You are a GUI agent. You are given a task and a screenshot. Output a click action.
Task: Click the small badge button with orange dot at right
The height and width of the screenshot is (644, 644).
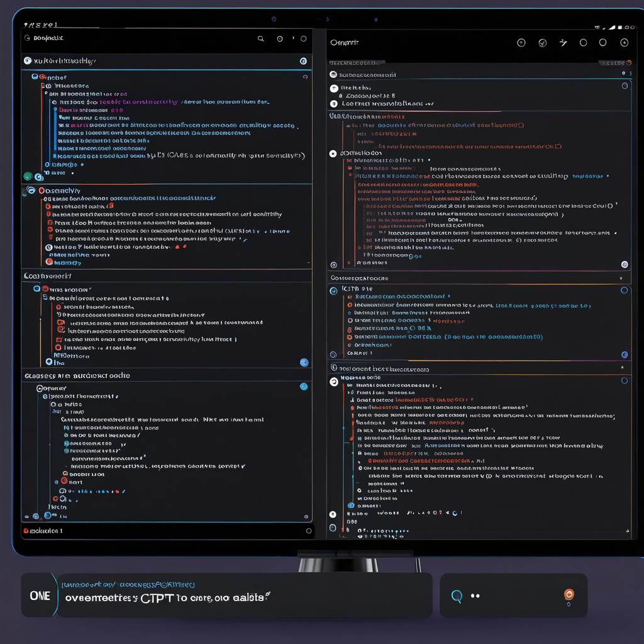(615, 63)
